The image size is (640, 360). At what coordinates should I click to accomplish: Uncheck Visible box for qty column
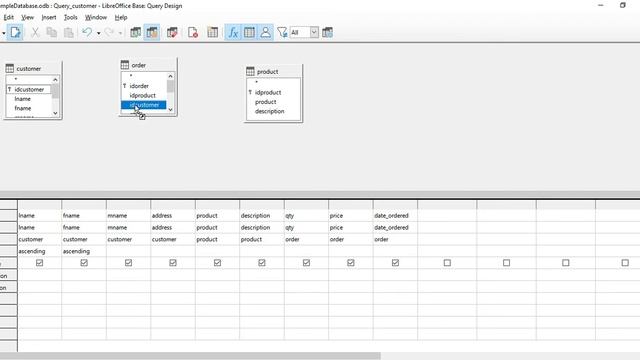[307, 263]
